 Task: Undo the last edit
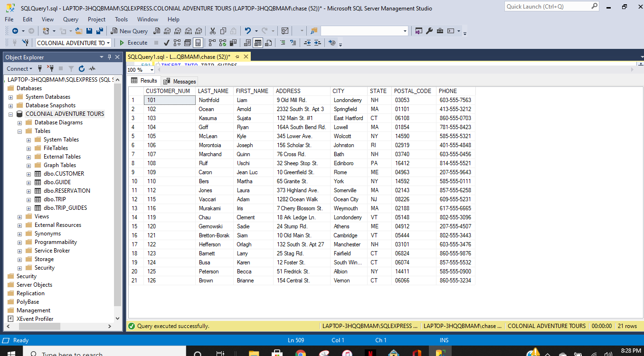[247, 30]
